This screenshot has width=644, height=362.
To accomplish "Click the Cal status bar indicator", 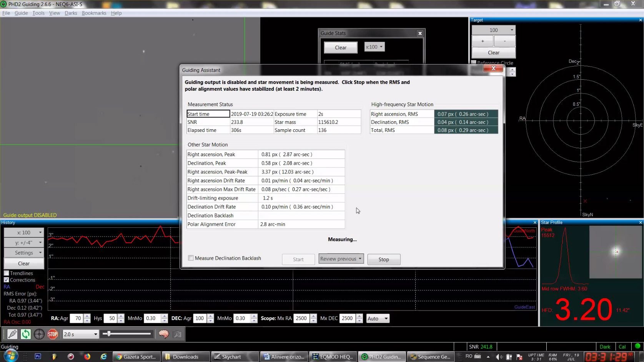I will click(622, 347).
